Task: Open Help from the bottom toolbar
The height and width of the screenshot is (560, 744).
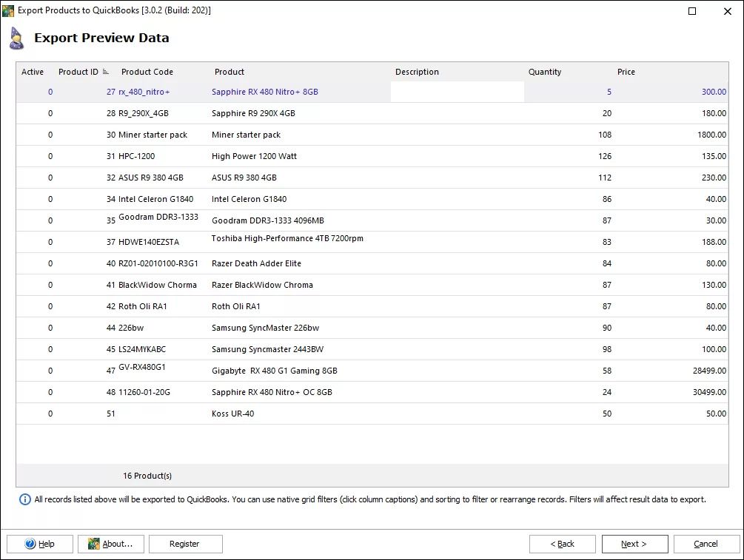Action: 39,544
